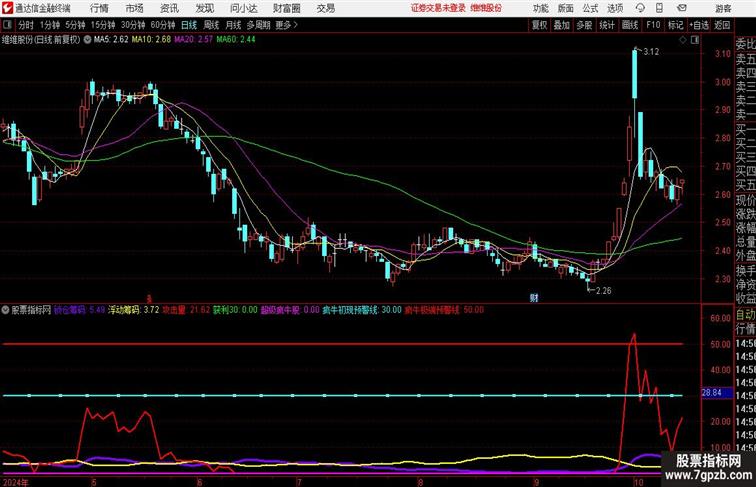Screen dimensions: 756x487
Task: Click the 统计 statistics button
Action: [x=607, y=25]
